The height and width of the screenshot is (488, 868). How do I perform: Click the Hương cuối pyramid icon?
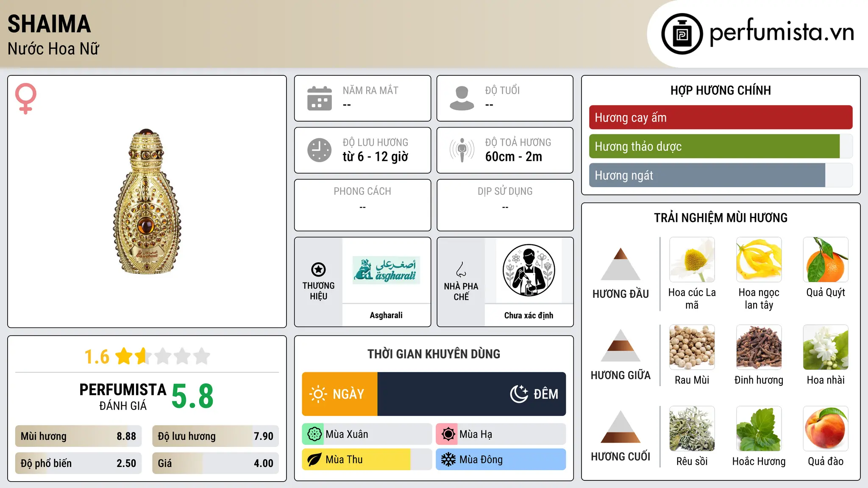tap(620, 427)
